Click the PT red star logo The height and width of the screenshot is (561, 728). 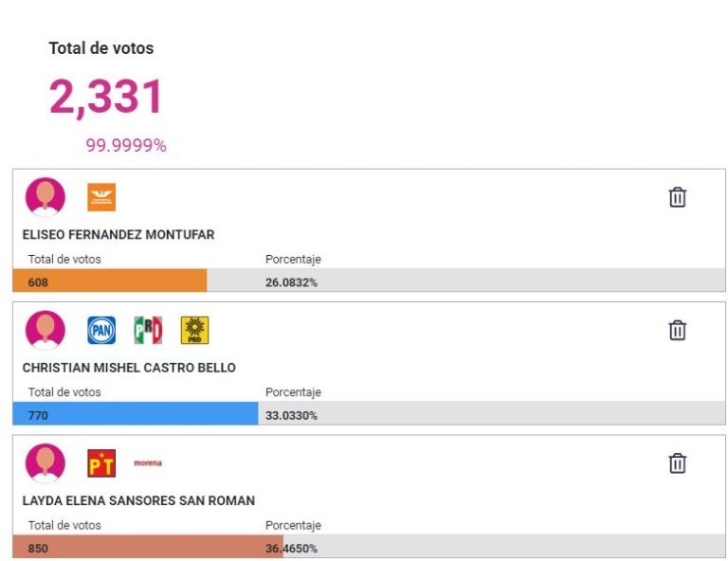coord(101,463)
